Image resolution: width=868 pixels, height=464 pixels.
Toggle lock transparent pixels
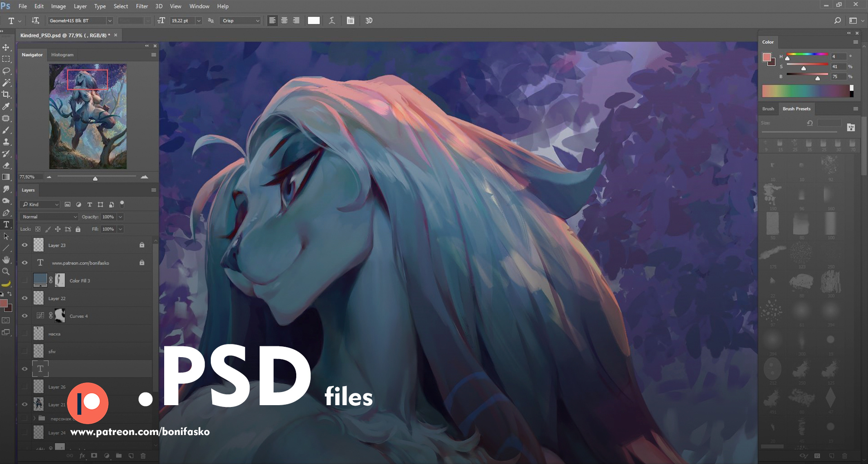click(38, 229)
